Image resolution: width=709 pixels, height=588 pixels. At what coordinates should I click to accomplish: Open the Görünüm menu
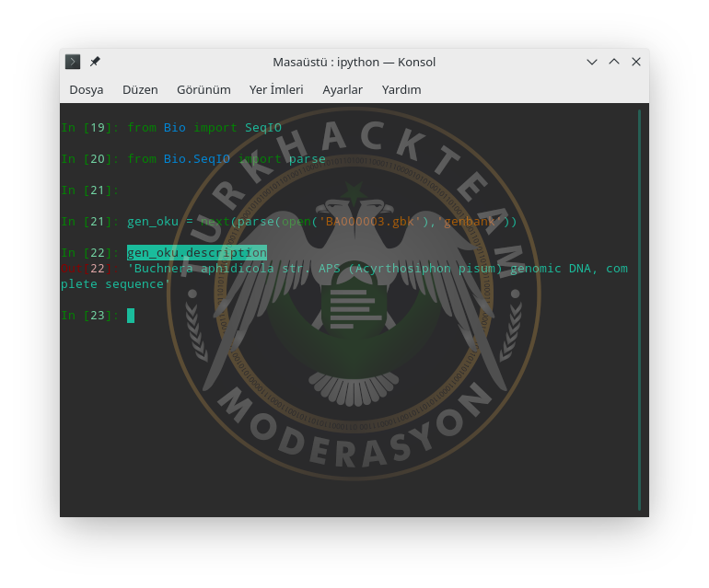tap(203, 89)
